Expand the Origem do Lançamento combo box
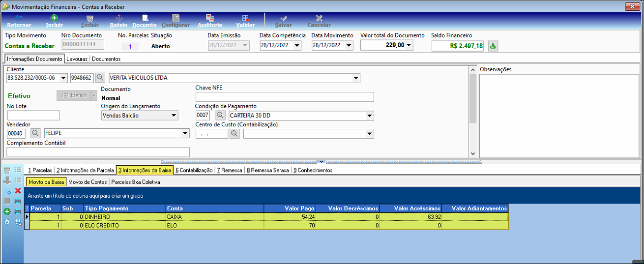This screenshot has height=264, width=644. [x=174, y=116]
